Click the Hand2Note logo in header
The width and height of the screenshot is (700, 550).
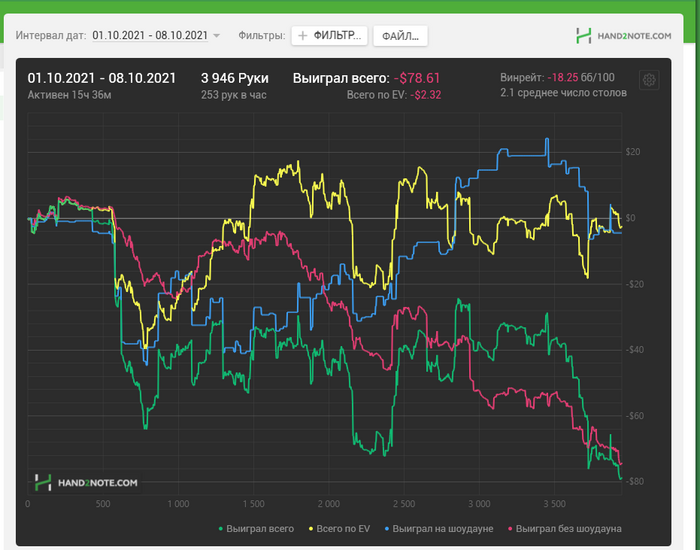tap(623, 36)
